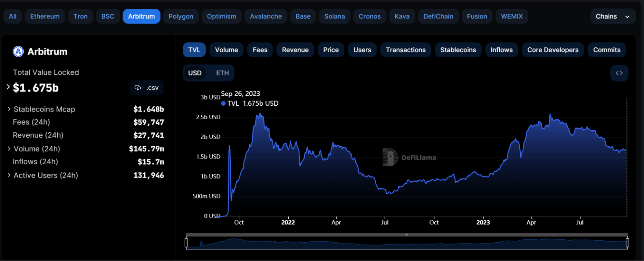
Task: Click the cloud download icon beside .csv
Action: [x=138, y=88]
